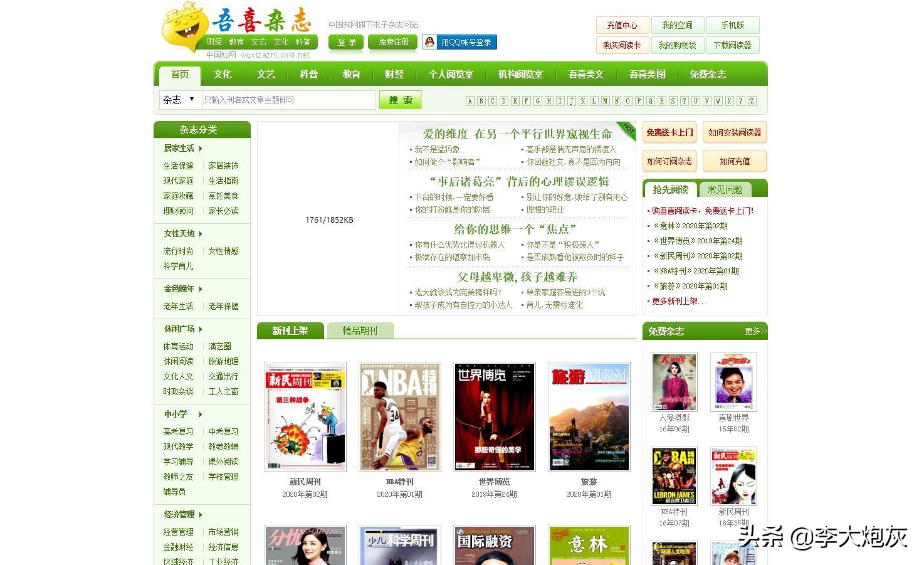Click the NBA特刊 magazine cover
924x565 pixels.
(399, 416)
